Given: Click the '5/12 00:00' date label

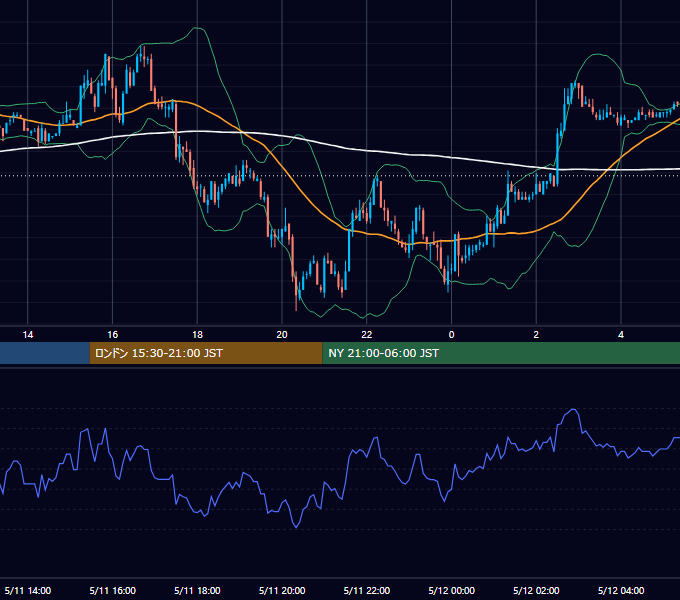Looking at the screenshot, I should (x=451, y=590).
